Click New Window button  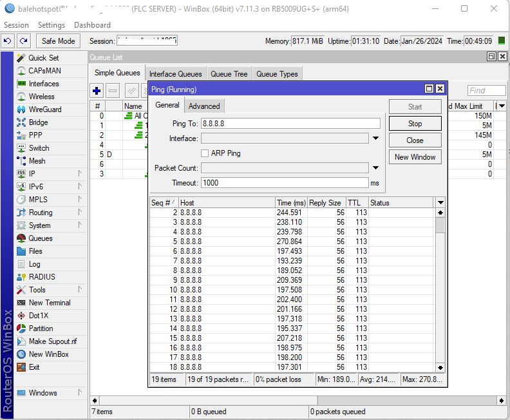[415, 157]
